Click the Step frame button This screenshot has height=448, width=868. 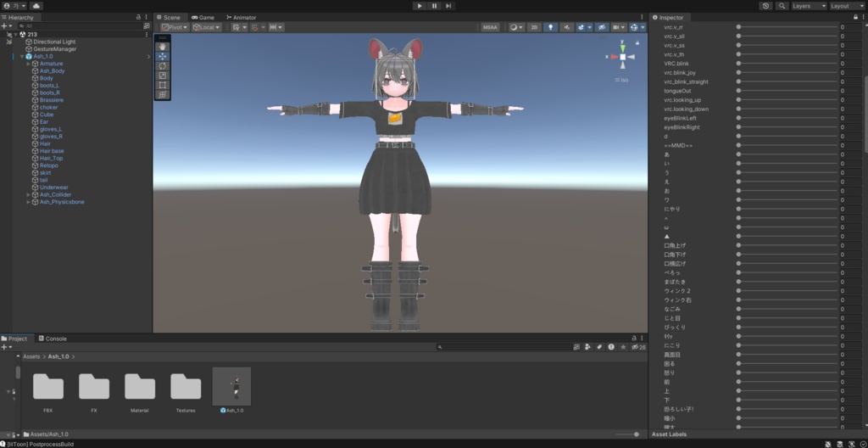(x=448, y=6)
